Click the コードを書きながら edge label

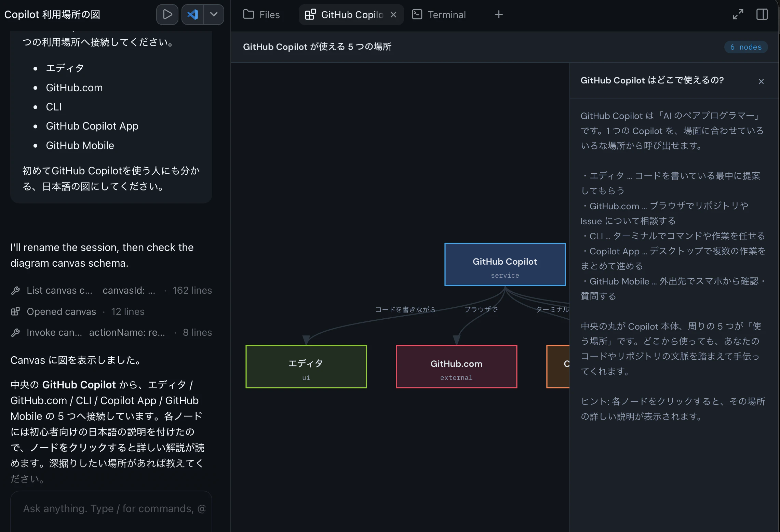[x=405, y=309]
